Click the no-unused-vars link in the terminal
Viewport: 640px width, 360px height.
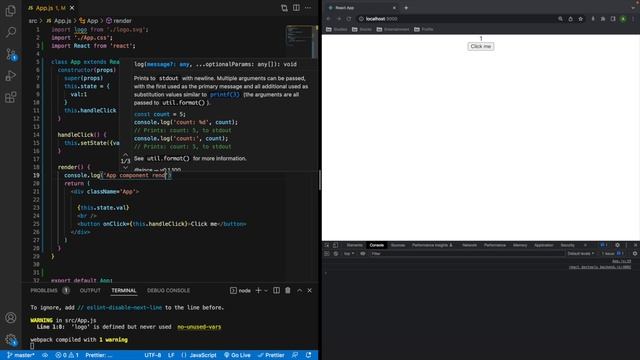(x=199, y=327)
